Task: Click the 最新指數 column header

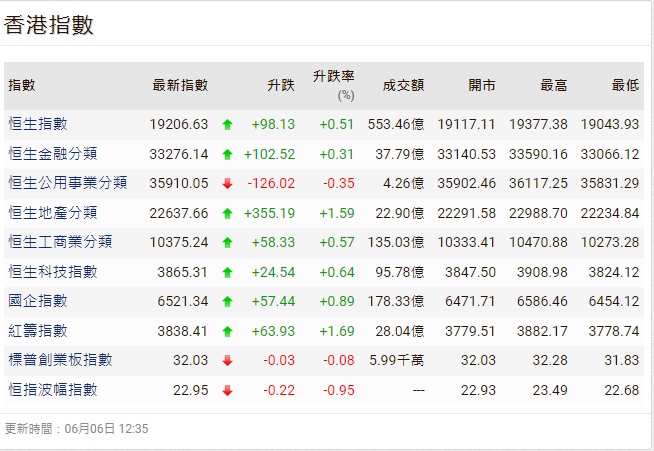Action: pyautogui.click(x=180, y=85)
